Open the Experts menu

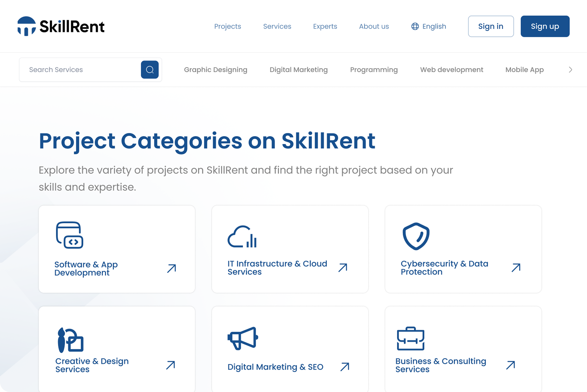[325, 26]
